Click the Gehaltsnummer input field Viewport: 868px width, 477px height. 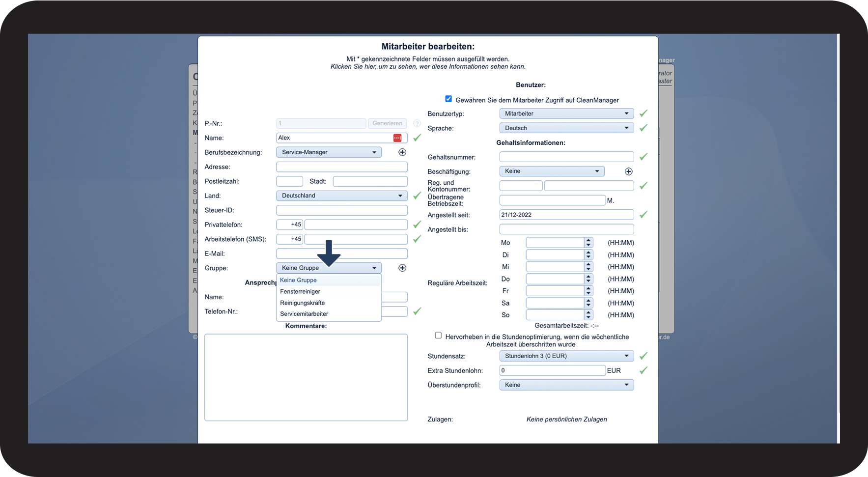566,157
